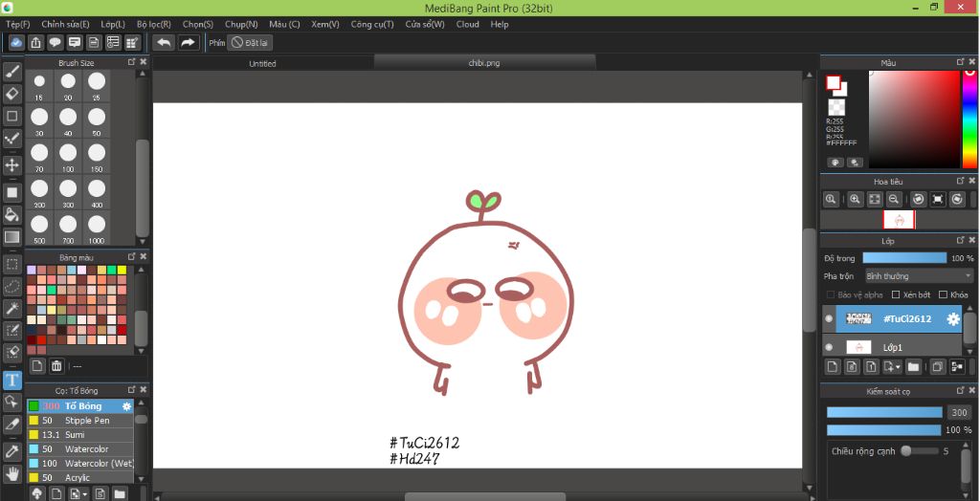Enable the Xén bớt checkbox

(x=896, y=294)
